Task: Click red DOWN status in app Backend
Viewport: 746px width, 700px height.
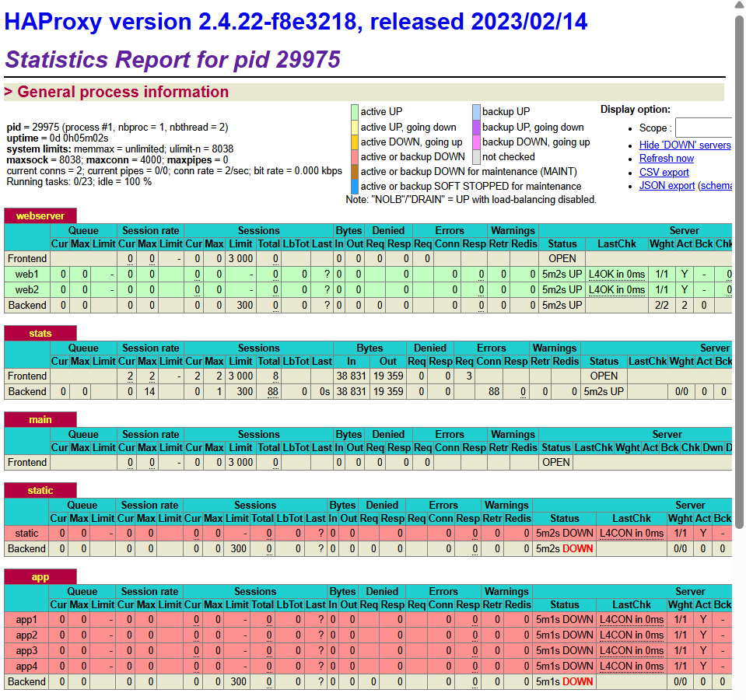Action: (x=578, y=682)
